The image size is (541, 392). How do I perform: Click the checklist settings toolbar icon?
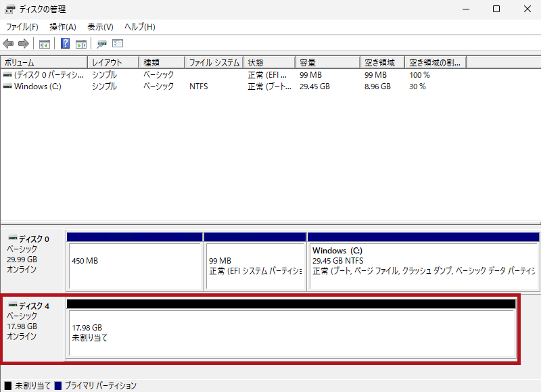click(x=118, y=44)
